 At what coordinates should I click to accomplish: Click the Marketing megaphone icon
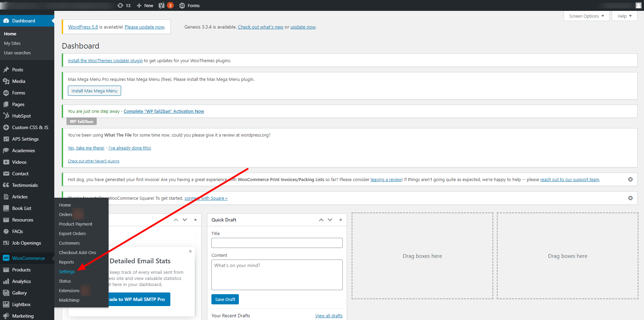(6, 316)
